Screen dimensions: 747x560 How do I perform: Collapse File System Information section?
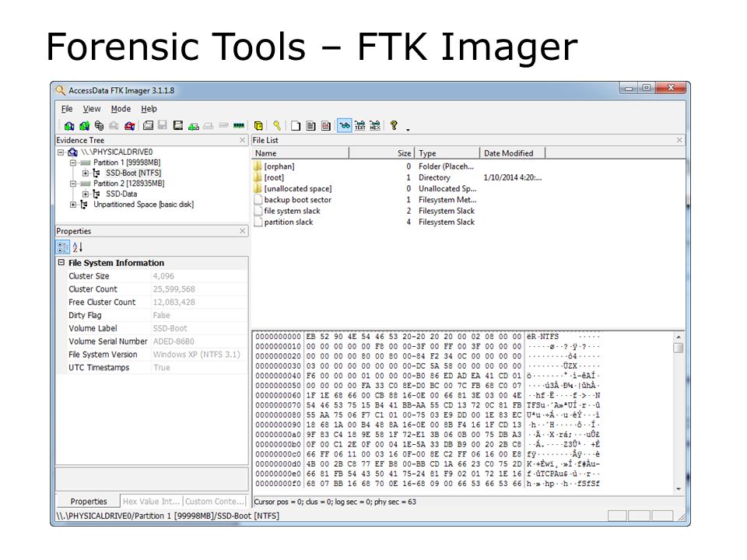pyautogui.click(x=61, y=262)
